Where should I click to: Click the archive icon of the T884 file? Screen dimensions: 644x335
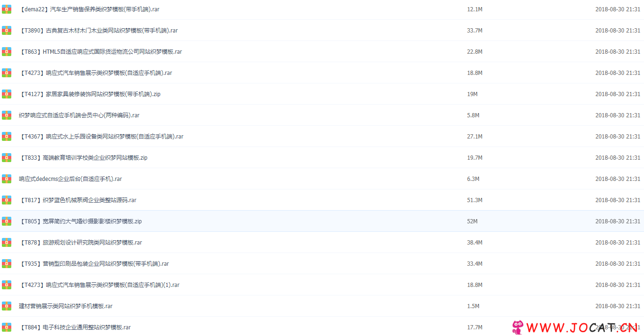pos(7,327)
